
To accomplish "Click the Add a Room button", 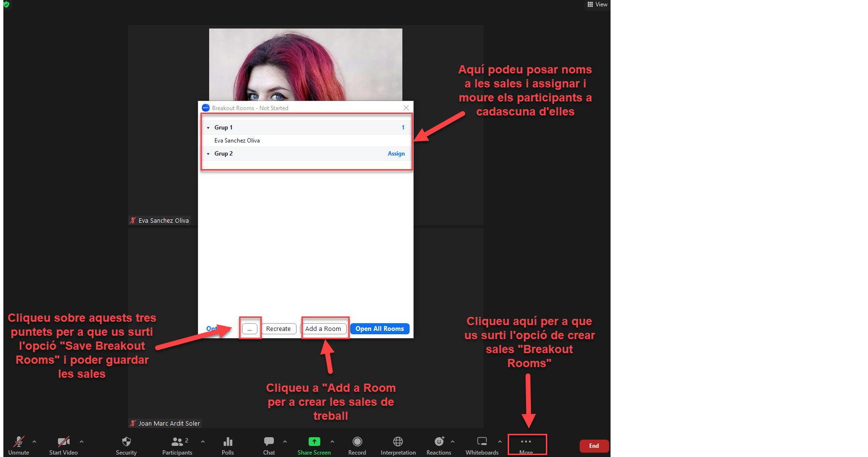I will point(323,329).
